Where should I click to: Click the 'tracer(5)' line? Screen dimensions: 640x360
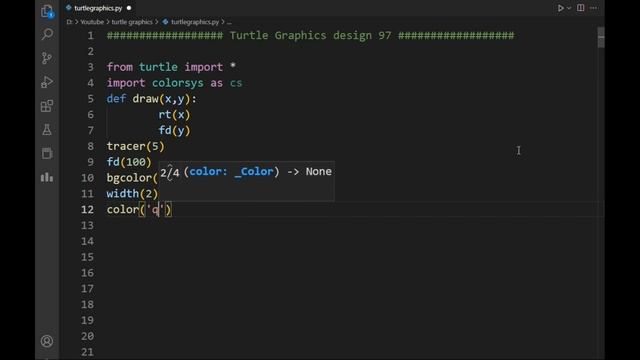point(136,146)
